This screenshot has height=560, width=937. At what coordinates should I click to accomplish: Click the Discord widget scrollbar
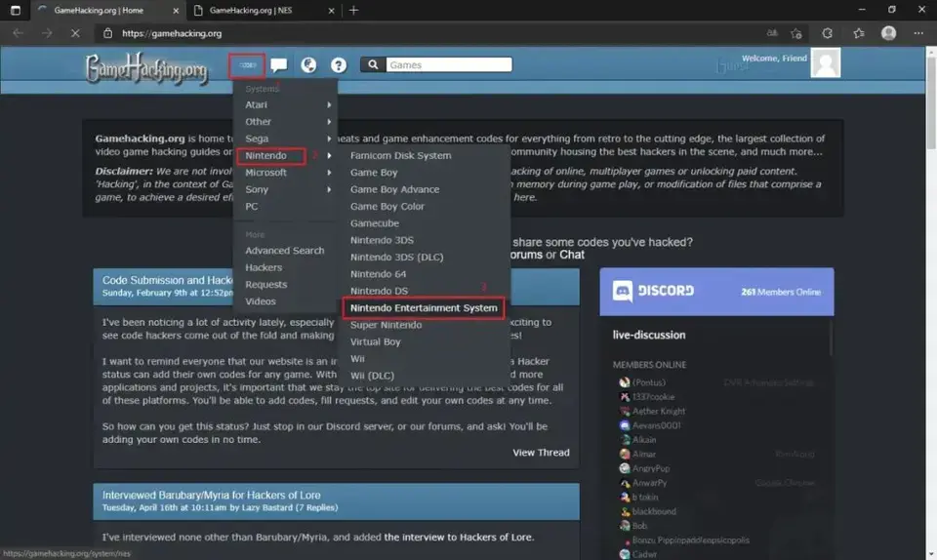(831, 338)
